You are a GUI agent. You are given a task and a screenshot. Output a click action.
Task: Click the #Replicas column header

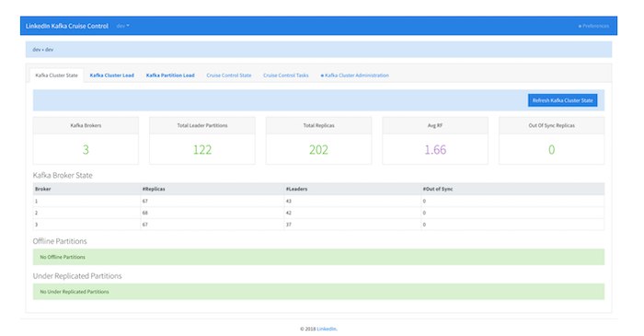tap(154, 189)
